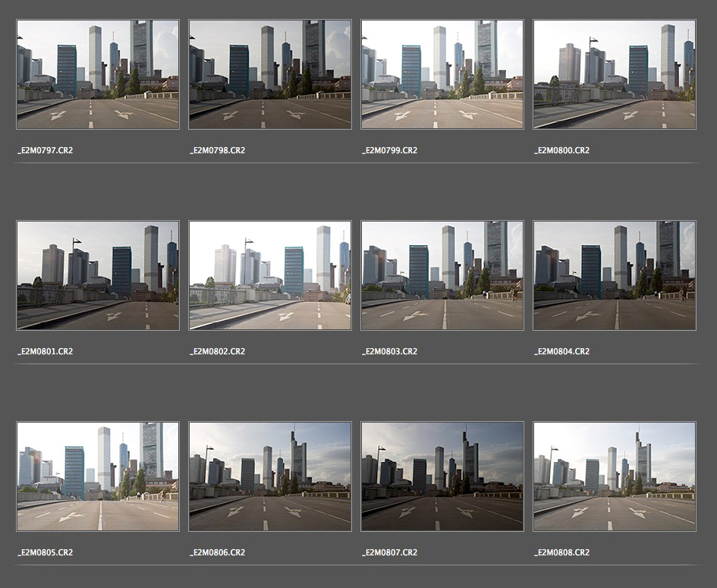Click the _E2M0799.CR2 filename text
The width and height of the screenshot is (717, 588).
pos(389,150)
